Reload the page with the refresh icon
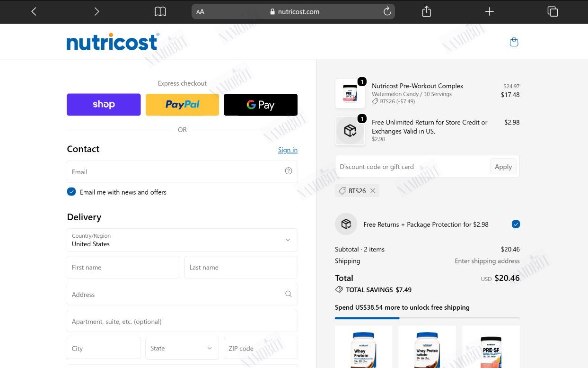Viewport: 588px width, 368px height. [387, 11]
